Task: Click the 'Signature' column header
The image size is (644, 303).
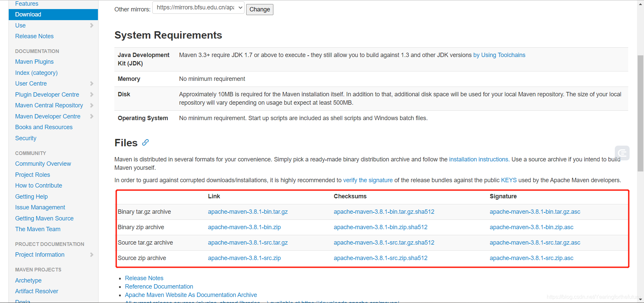Action: (503, 196)
